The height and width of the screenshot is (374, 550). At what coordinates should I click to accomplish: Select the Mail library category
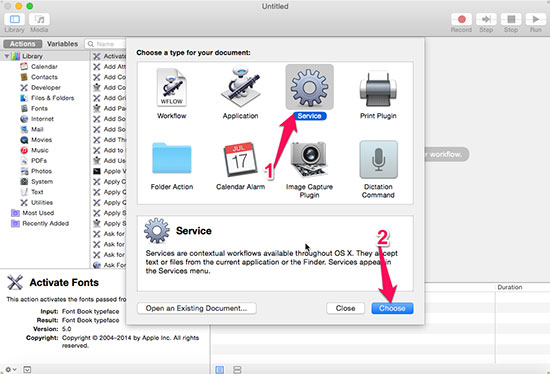click(37, 129)
